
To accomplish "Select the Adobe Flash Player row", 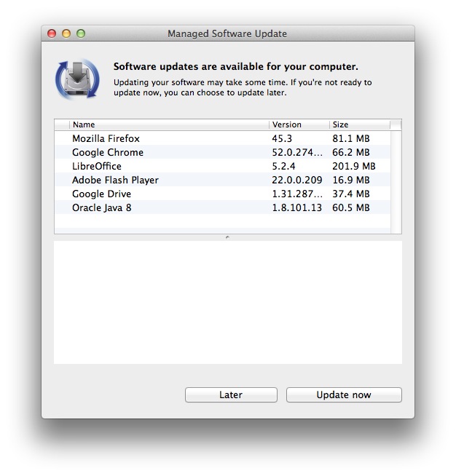I will (x=222, y=180).
